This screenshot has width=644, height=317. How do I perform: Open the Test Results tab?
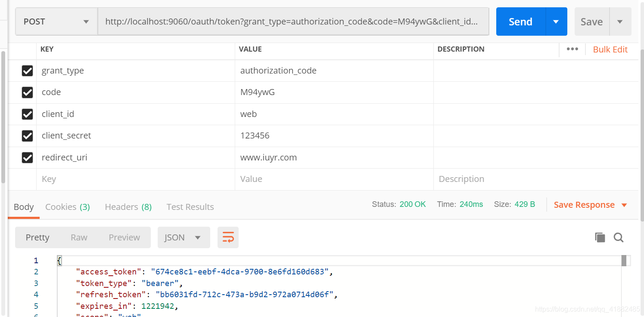pos(190,207)
